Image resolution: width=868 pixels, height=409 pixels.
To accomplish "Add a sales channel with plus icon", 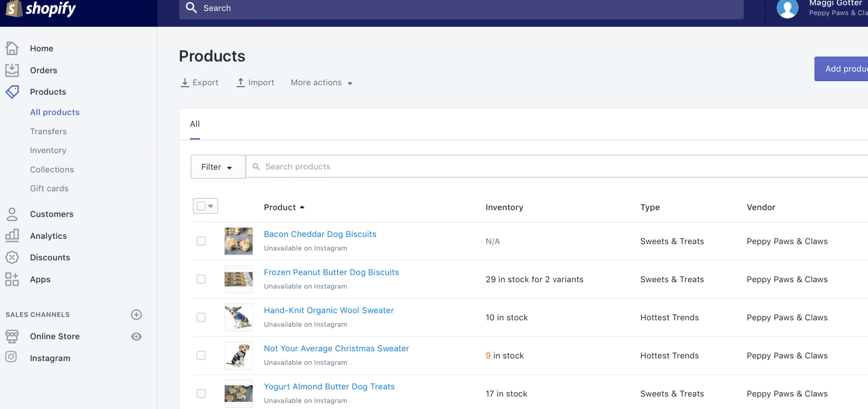I will pos(136,314).
